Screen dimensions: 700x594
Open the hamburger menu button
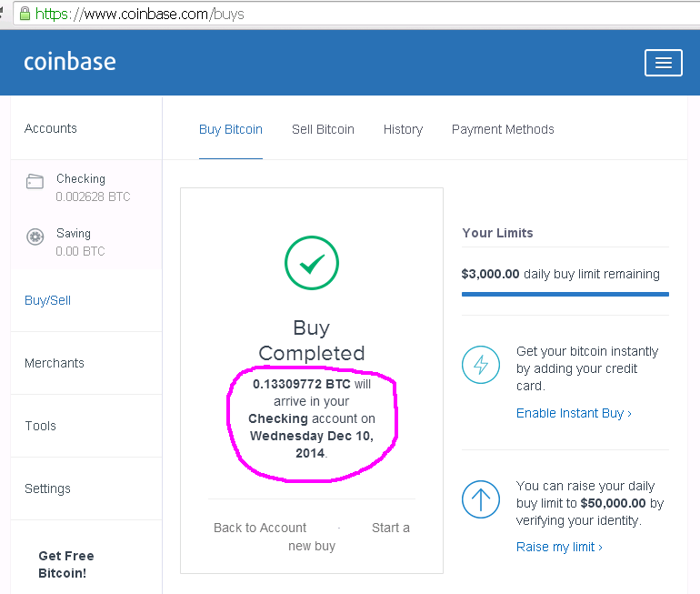pyautogui.click(x=663, y=63)
